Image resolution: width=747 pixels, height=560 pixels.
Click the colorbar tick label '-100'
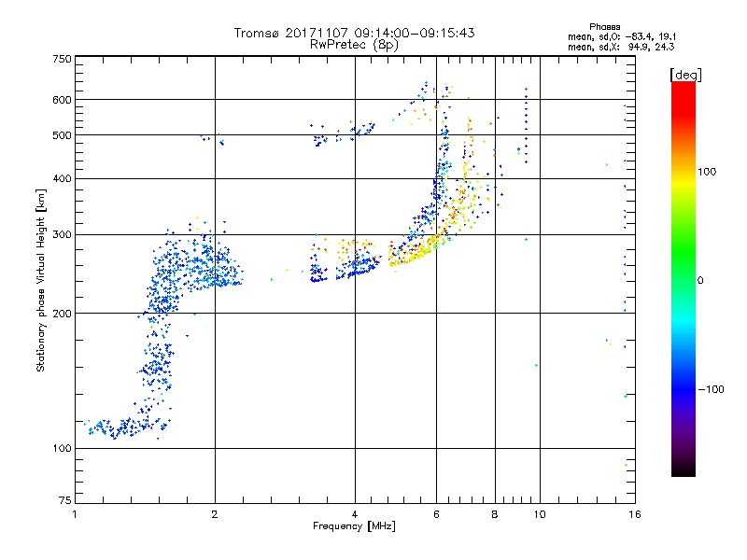click(711, 389)
